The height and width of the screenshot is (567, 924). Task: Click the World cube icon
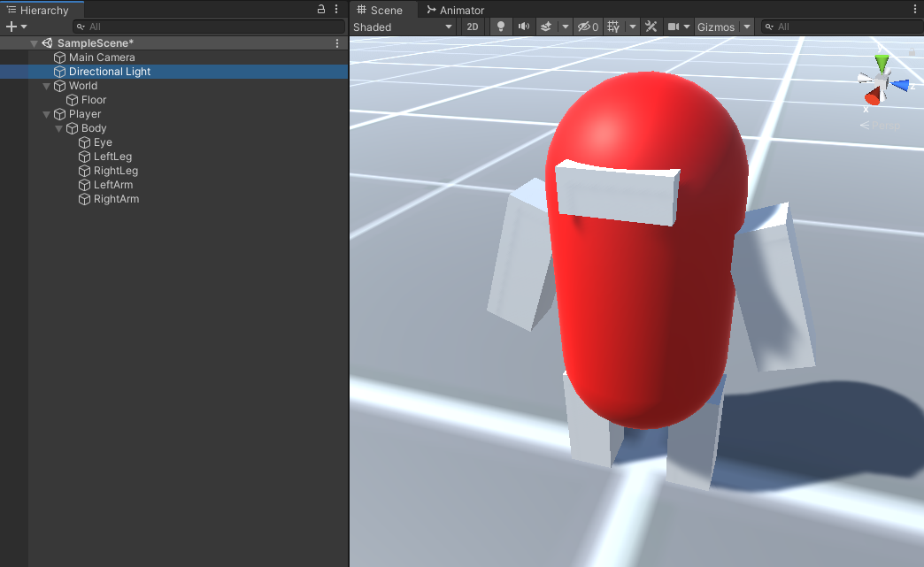point(59,86)
